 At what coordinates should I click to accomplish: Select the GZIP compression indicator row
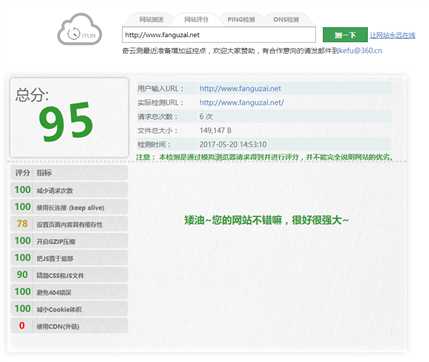coord(69,241)
